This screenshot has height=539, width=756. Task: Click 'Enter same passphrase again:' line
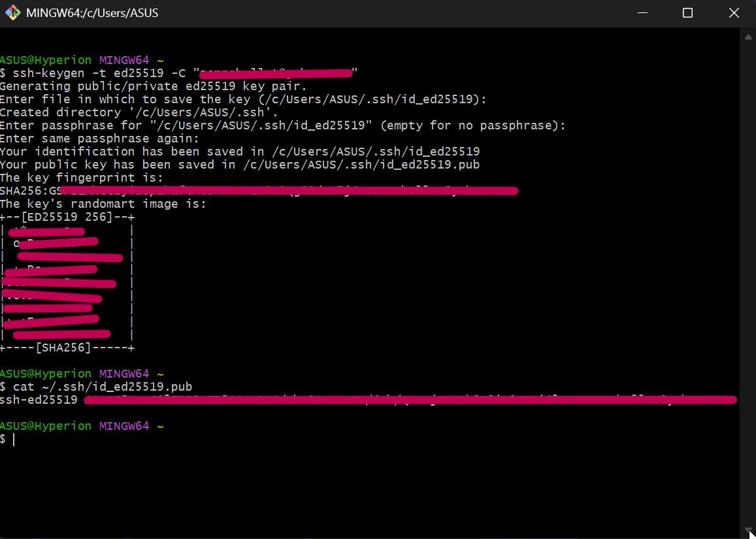[100, 139]
